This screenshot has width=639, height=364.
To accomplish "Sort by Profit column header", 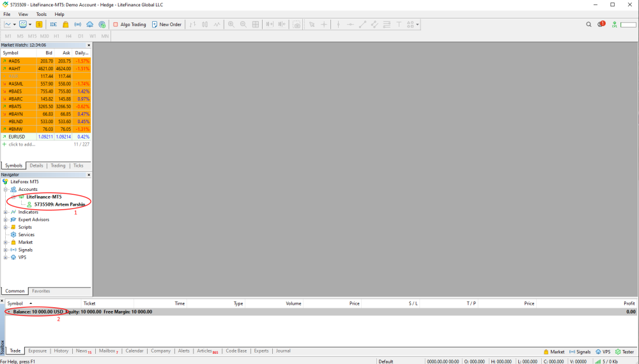I will coord(587,303).
